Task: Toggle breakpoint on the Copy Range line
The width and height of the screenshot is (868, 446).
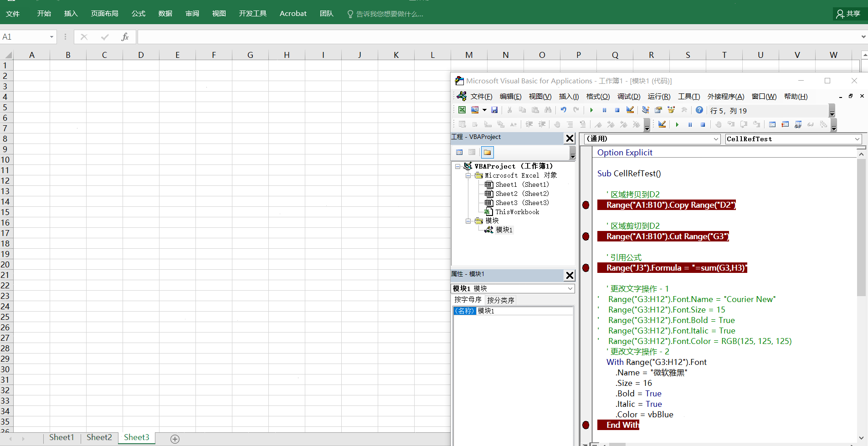Action: (586, 205)
